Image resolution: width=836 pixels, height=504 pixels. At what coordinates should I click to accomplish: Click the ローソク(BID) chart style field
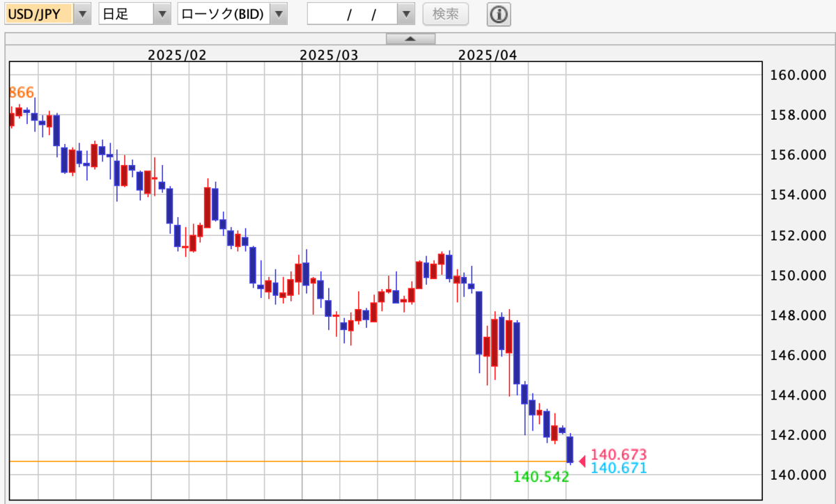point(223,14)
